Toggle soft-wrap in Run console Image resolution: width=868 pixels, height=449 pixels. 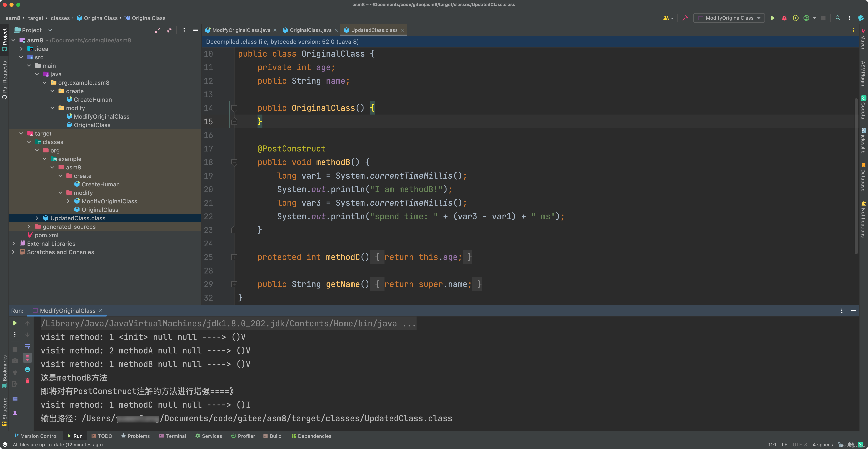pos(27,346)
